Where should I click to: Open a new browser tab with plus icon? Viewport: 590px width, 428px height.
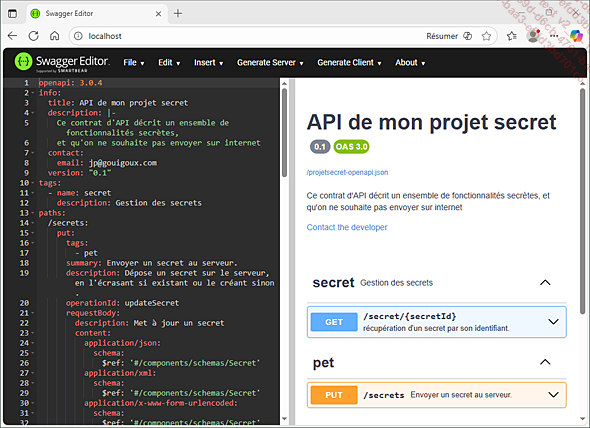point(178,14)
